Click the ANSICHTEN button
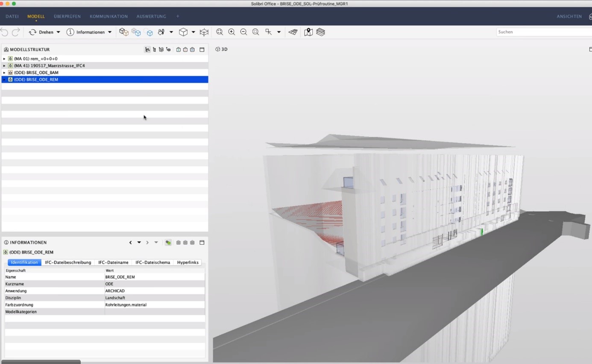The height and width of the screenshot is (364, 592). click(569, 16)
